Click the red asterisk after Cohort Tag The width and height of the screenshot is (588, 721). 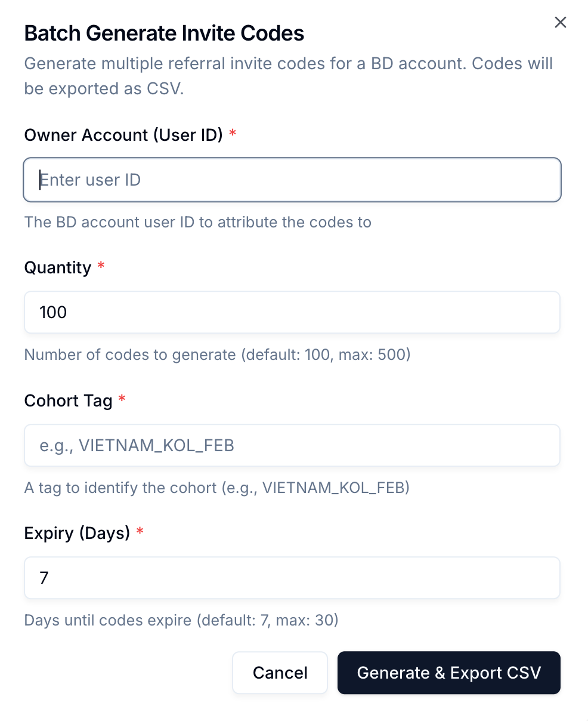coord(122,399)
